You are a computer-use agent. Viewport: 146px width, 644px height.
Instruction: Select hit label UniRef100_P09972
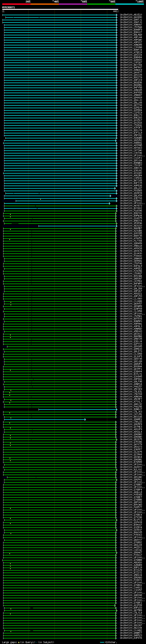click(131, 580)
